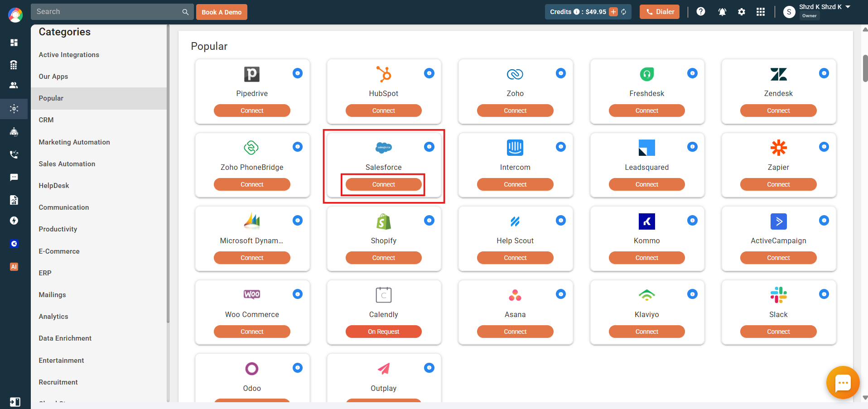Click the Book A Demo button
This screenshot has height=409, width=868.
pyautogui.click(x=222, y=12)
